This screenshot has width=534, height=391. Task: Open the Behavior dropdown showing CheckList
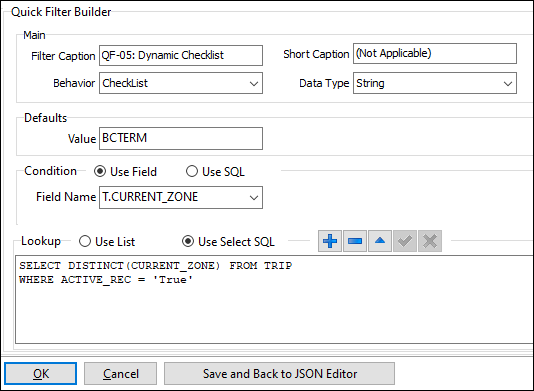pos(181,83)
